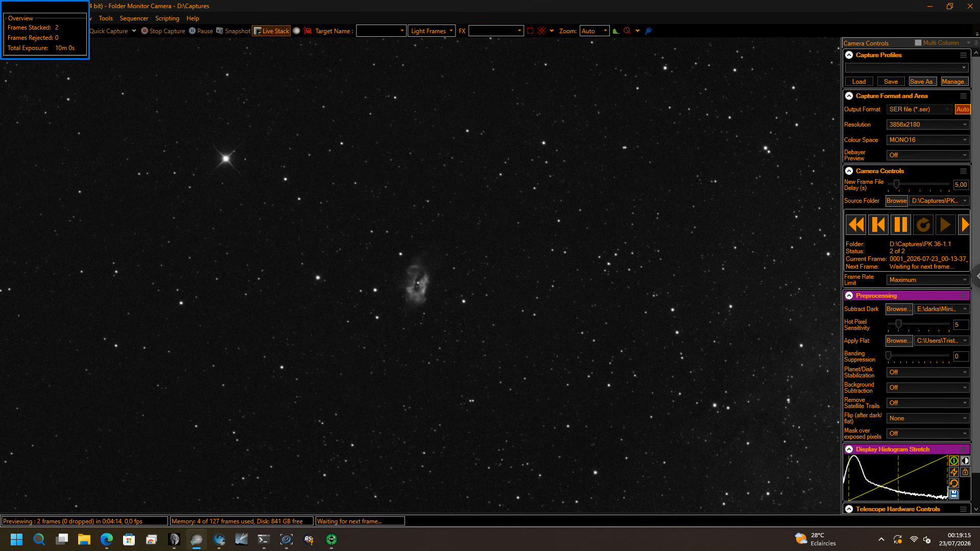The width and height of the screenshot is (980, 551).
Task: Open the Sequencer menu
Action: (x=134, y=18)
